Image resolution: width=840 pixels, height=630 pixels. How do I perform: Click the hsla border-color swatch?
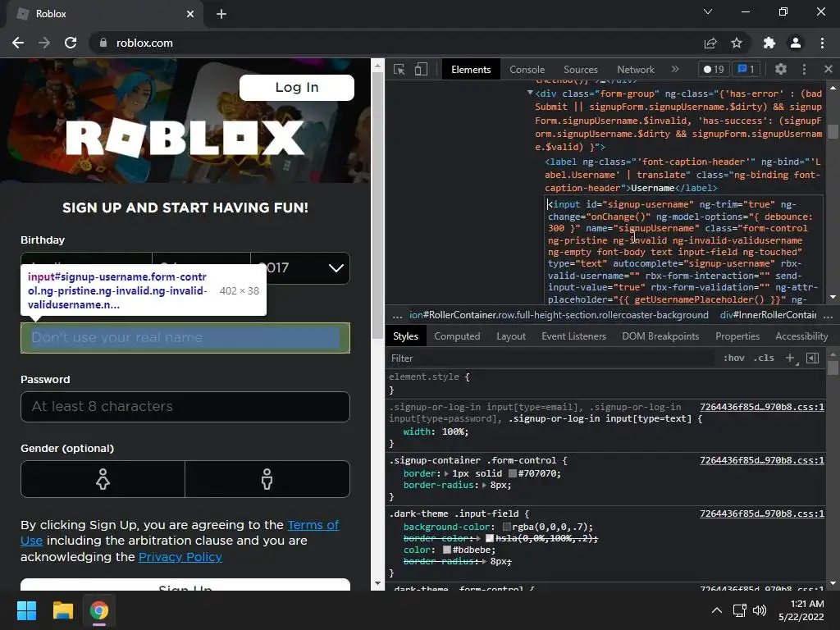[490, 538]
